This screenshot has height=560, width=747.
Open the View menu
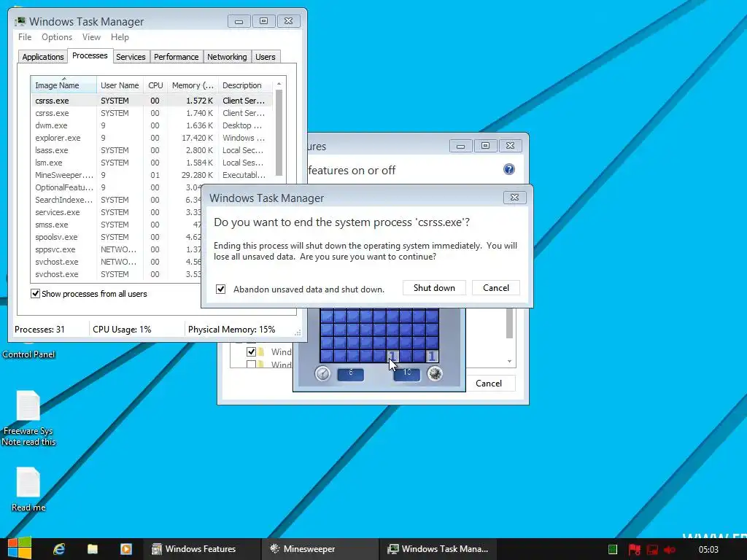[x=91, y=37]
